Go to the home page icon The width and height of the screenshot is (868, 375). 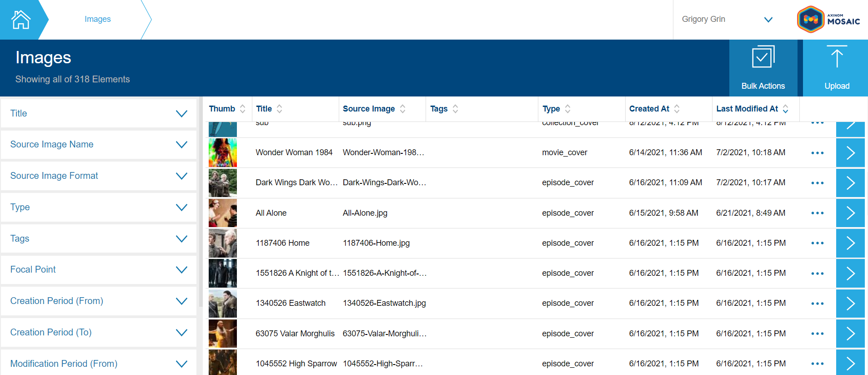pyautogui.click(x=20, y=20)
